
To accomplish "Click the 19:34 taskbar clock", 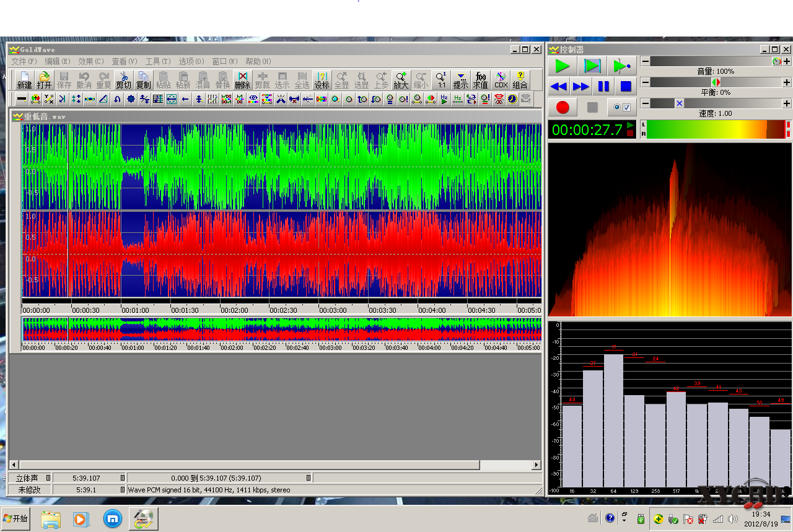I will (761, 514).
